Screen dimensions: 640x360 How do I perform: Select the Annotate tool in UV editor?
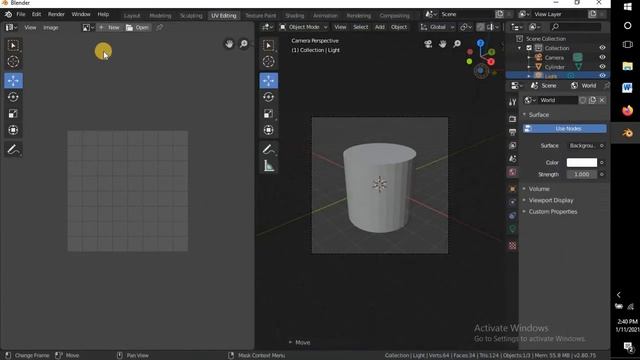click(x=13, y=149)
